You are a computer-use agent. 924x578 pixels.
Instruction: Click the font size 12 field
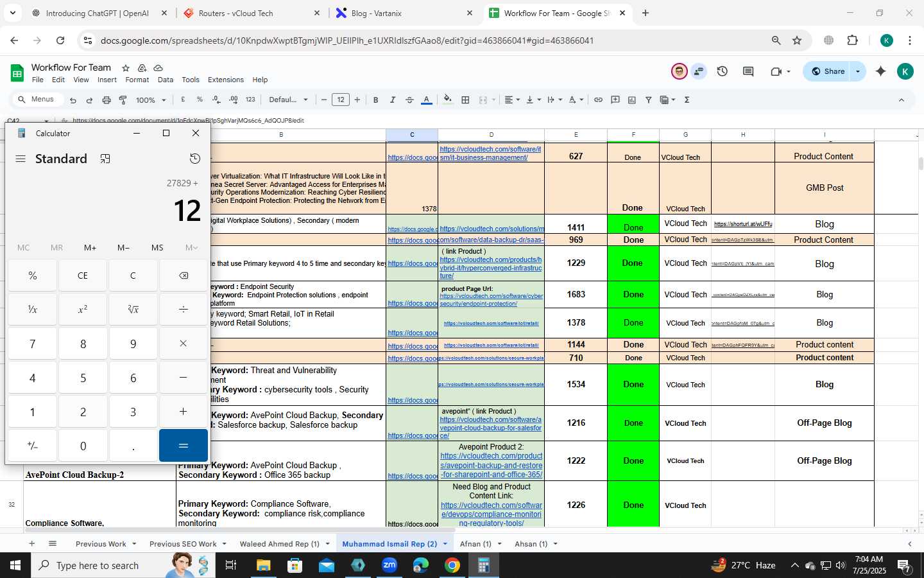(341, 100)
